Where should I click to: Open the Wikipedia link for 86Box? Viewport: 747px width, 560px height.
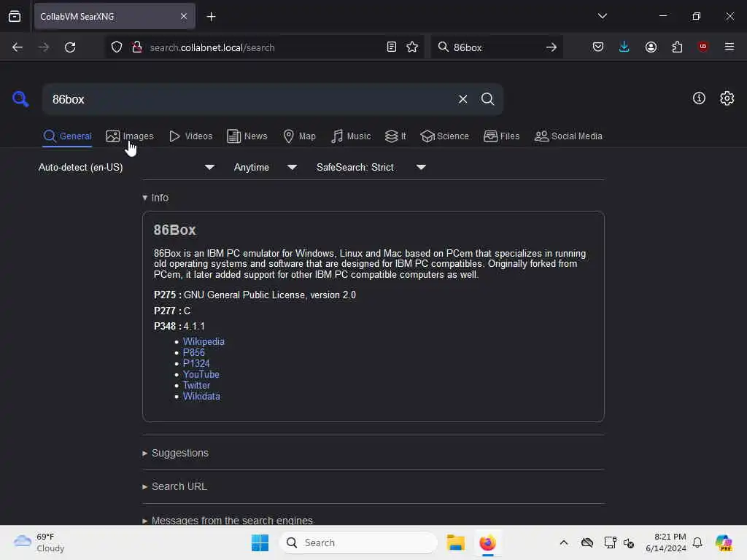204,341
